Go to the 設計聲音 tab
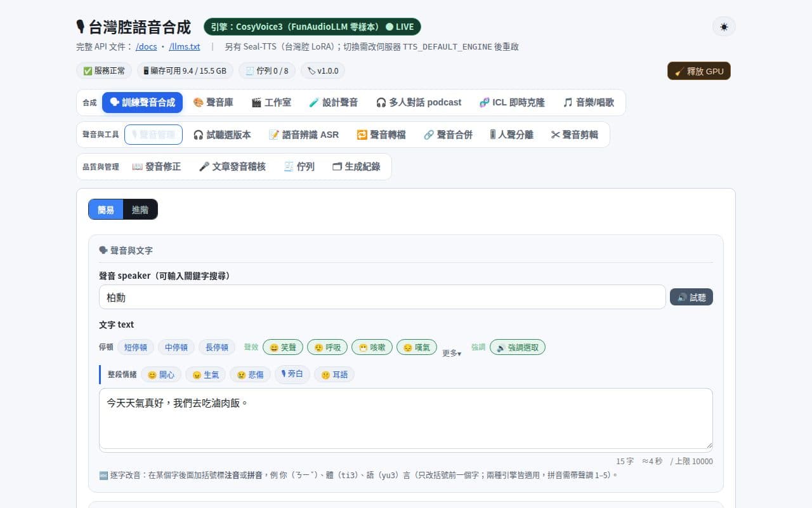812x508 pixels. pyautogui.click(x=333, y=102)
